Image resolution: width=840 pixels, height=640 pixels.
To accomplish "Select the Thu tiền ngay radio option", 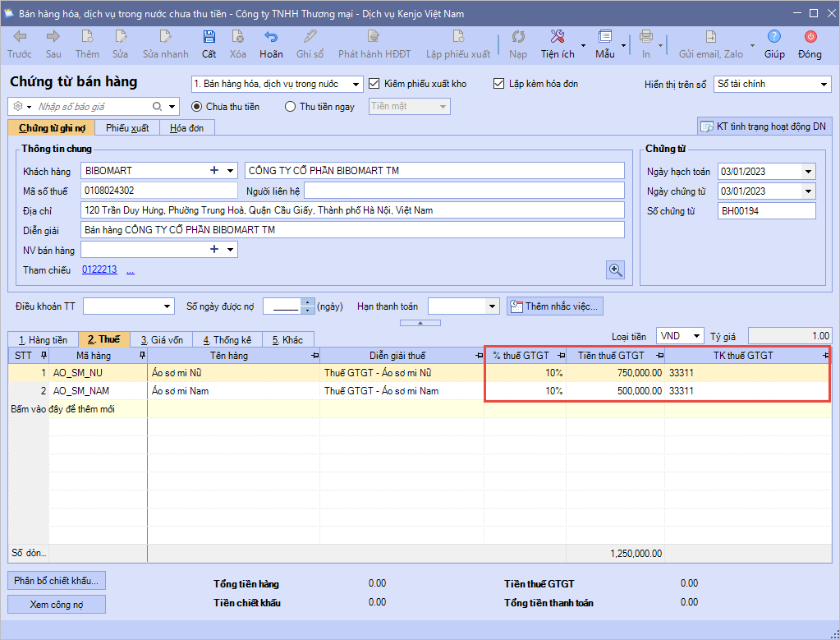I will [290, 107].
